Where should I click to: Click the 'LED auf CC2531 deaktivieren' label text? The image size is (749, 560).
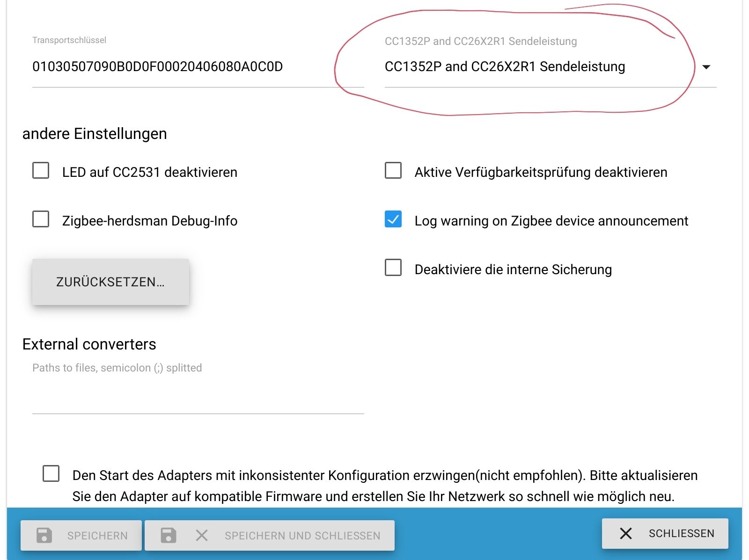[150, 172]
